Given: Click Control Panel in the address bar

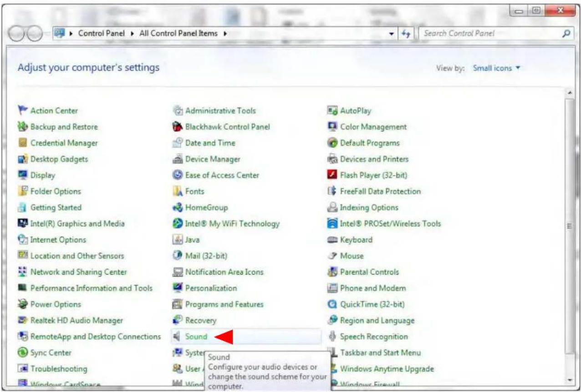Looking at the screenshot, I should (x=102, y=34).
